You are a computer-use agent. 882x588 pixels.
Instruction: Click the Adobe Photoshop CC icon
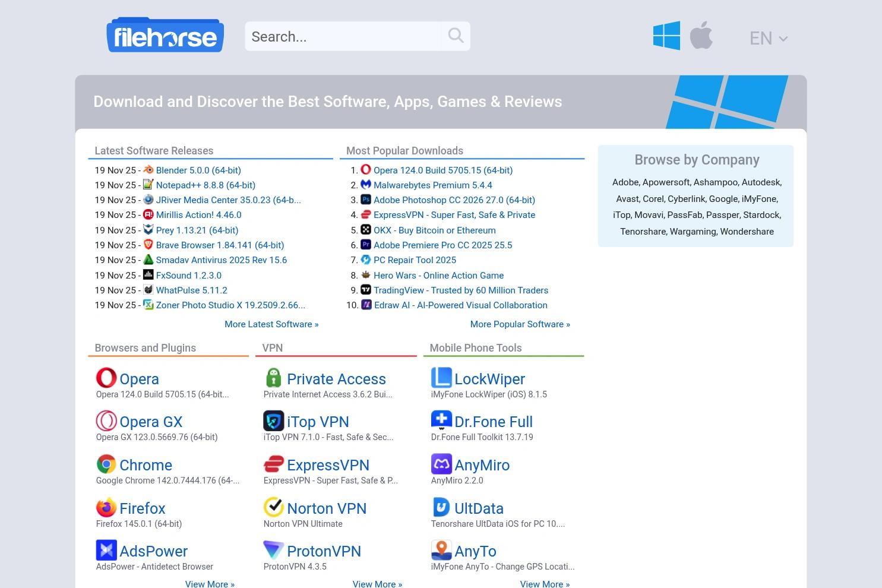tap(366, 200)
